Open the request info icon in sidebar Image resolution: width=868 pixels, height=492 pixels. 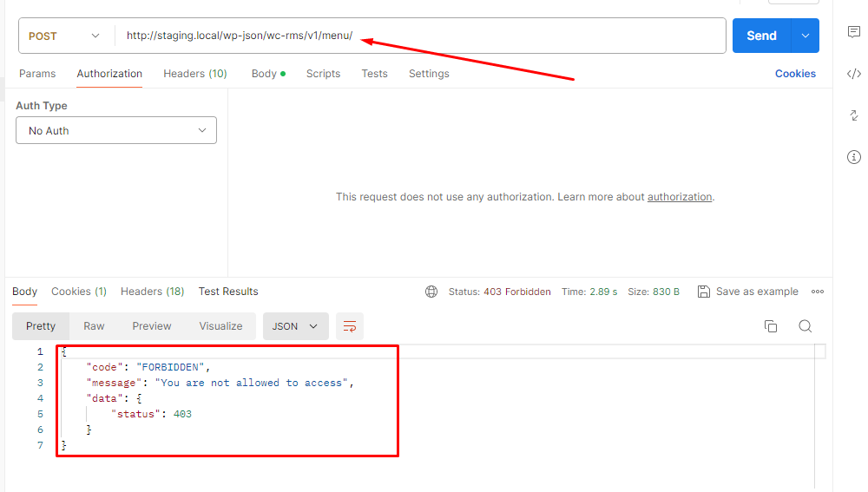click(853, 157)
